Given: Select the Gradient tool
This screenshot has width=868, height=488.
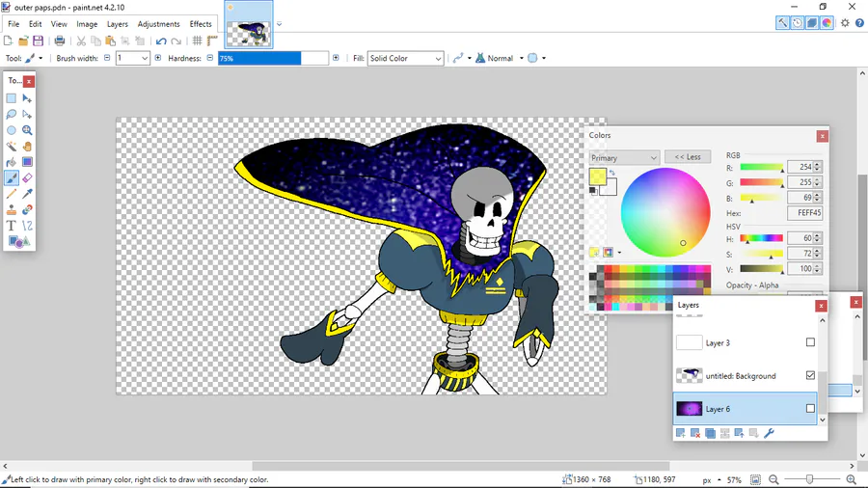Looking at the screenshot, I should pos(27,162).
